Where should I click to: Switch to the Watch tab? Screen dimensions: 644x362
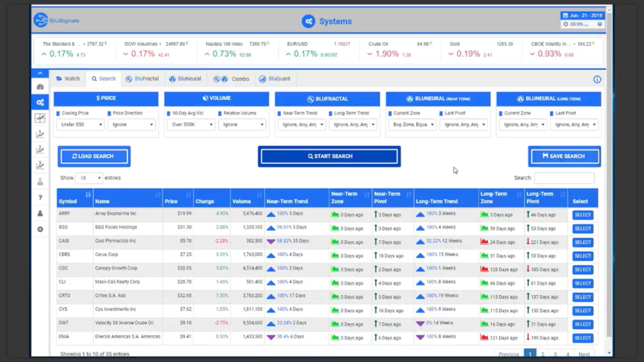(69, 79)
